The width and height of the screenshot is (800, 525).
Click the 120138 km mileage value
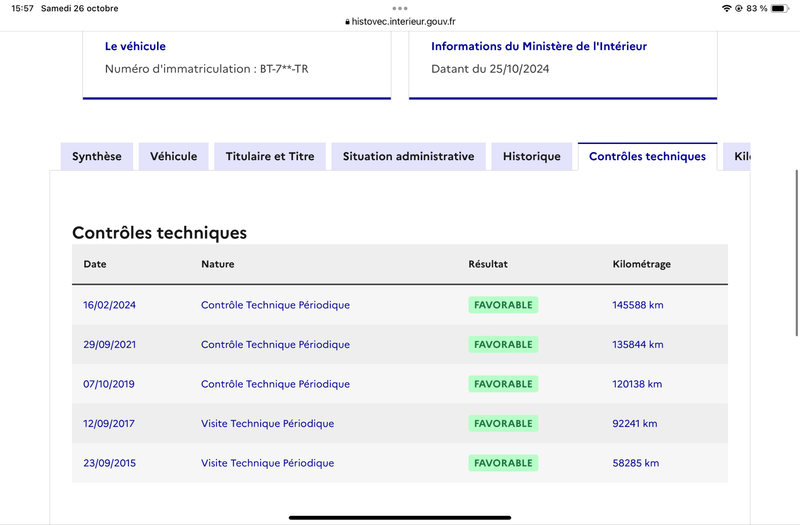(x=637, y=384)
